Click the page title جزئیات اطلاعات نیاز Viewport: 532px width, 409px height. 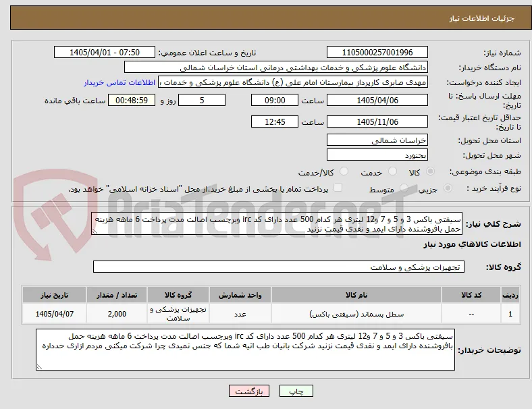point(482,18)
